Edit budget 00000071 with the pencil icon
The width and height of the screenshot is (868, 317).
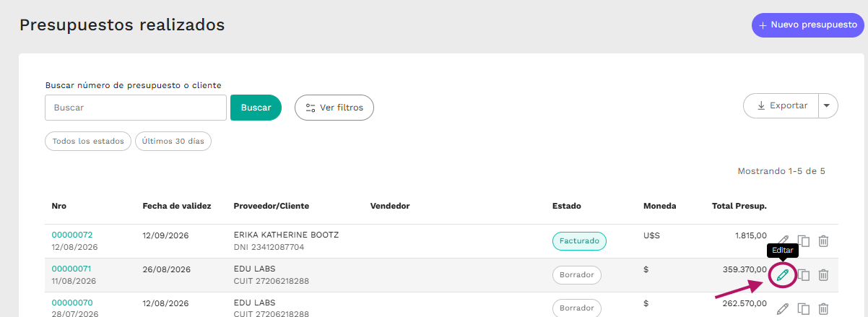[783, 275]
